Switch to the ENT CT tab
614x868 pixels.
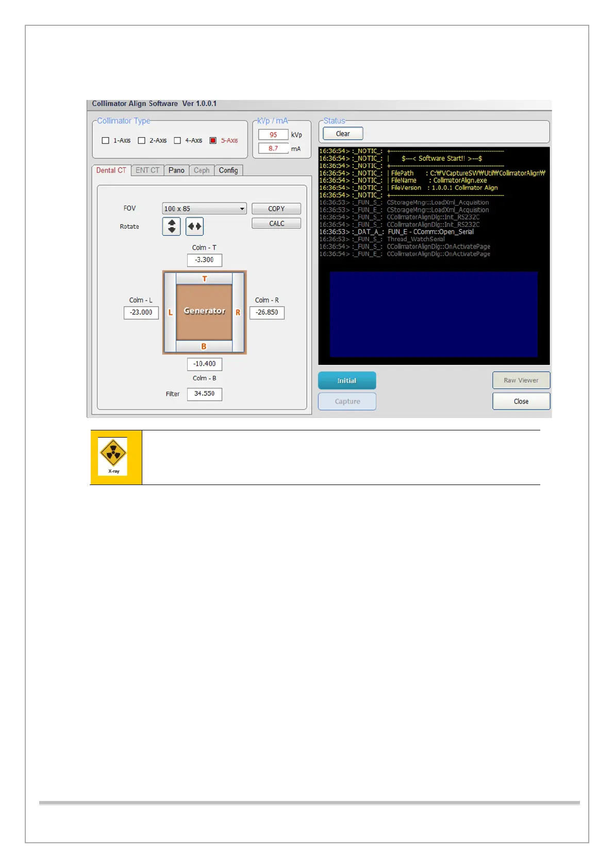point(147,170)
